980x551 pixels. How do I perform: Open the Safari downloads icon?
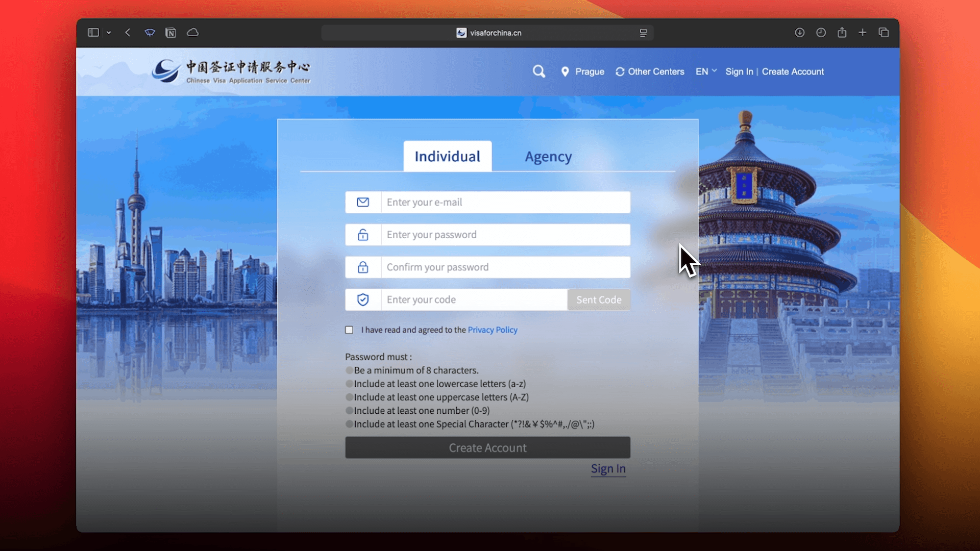799,33
